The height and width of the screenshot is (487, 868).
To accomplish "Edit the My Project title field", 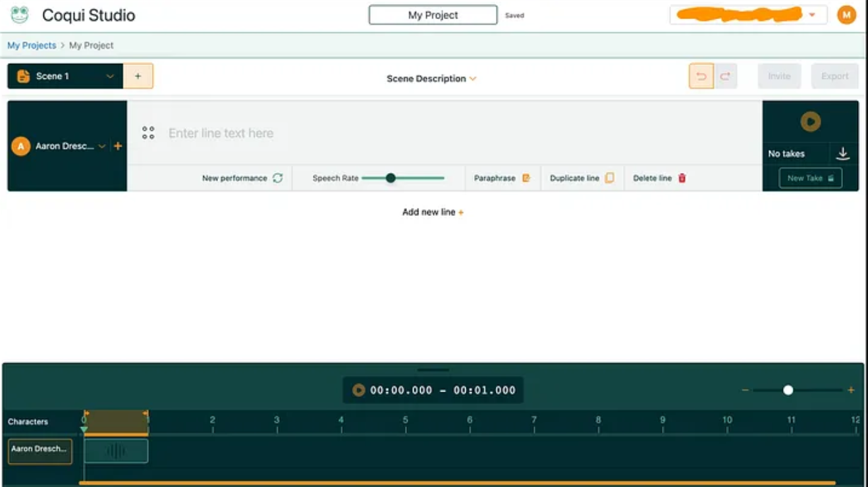I will coord(433,14).
